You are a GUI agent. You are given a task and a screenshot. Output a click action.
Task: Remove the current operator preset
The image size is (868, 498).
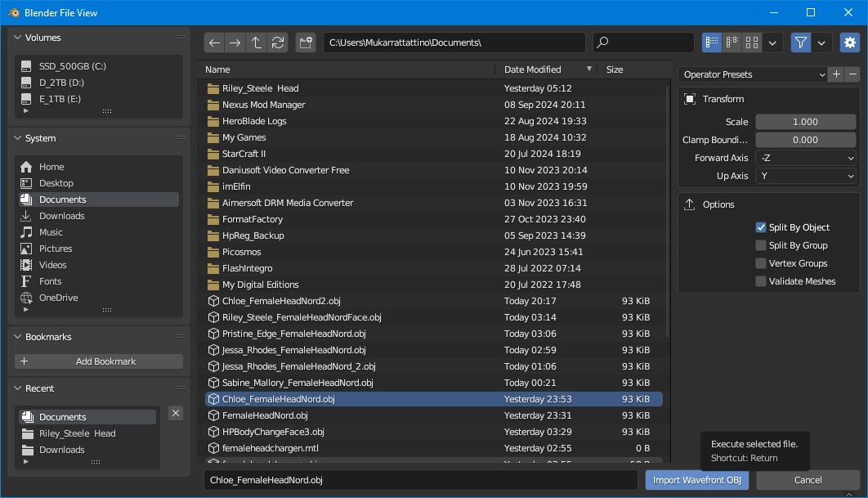pyautogui.click(x=852, y=74)
